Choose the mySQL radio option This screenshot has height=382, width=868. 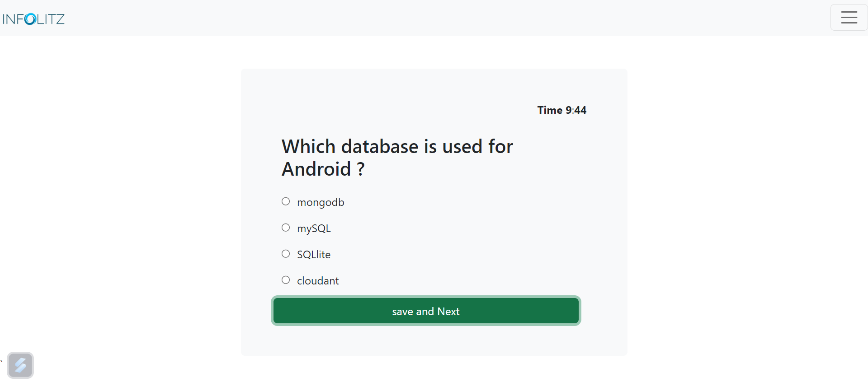[x=286, y=228]
